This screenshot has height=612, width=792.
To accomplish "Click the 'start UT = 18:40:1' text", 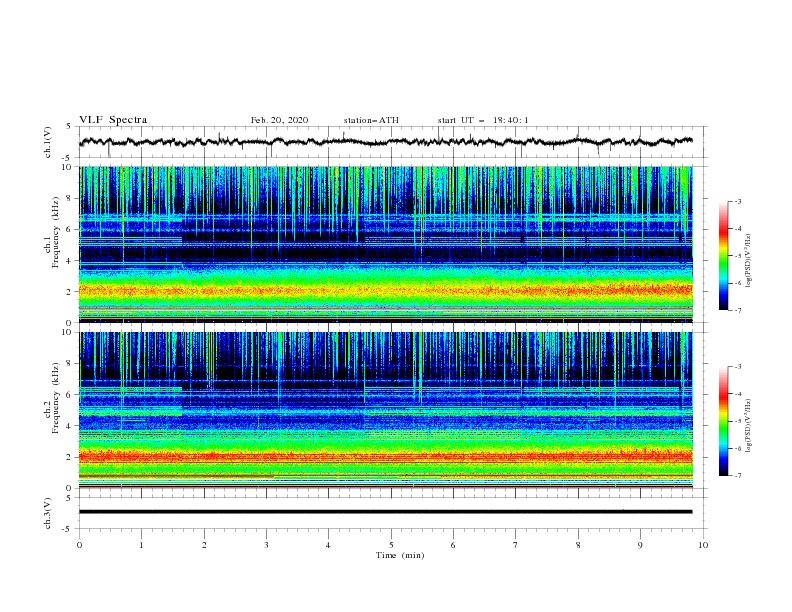I will point(483,120).
